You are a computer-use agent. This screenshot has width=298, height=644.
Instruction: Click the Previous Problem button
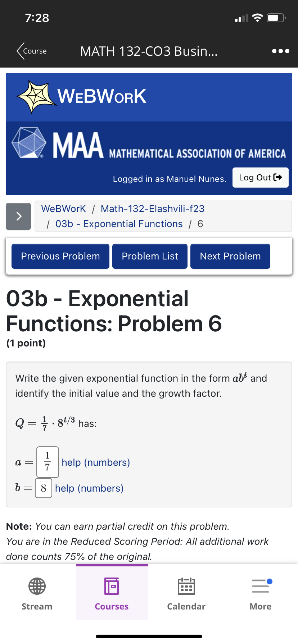tap(60, 256)
